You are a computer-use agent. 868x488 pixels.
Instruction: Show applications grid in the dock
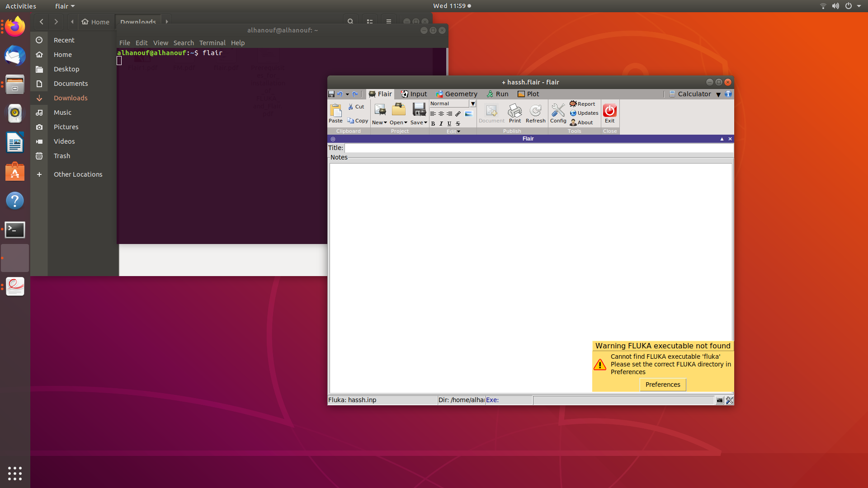click(15, 473)
